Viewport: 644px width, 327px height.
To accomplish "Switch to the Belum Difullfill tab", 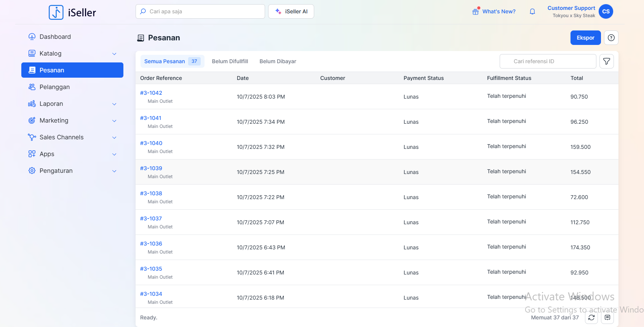I will [230, 61].
